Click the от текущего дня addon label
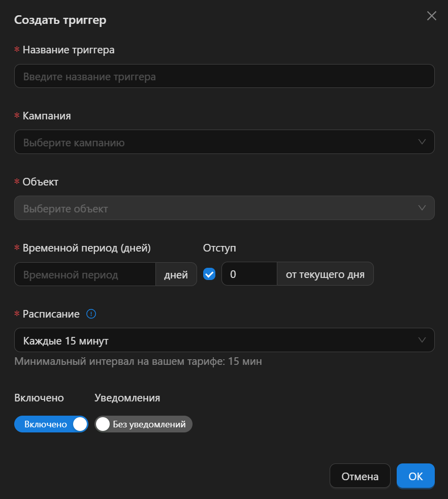The image size is (448, 499). pyautogui.click(x=325, y=274)
